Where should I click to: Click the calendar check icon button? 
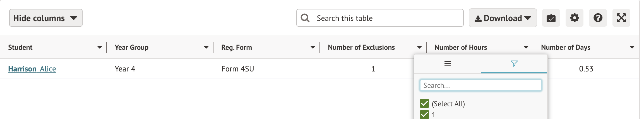pyautogui.click(x=551, y=18)
